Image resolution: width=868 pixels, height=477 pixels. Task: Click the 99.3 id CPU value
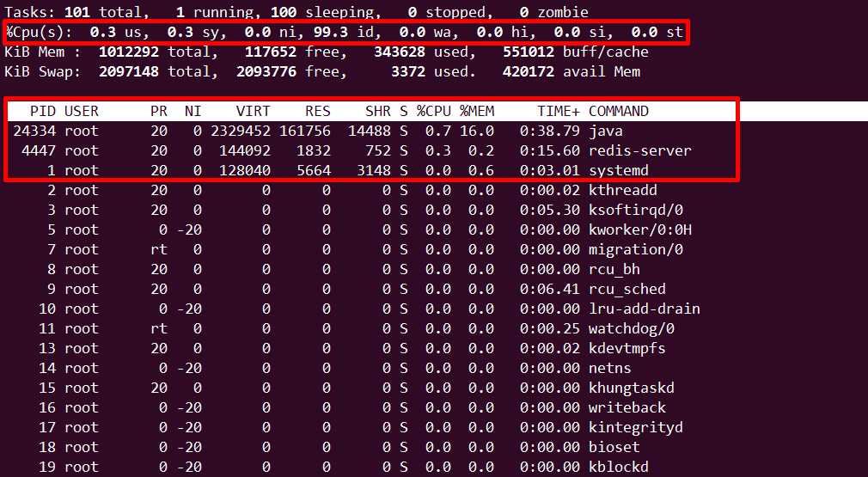[344, 32]
